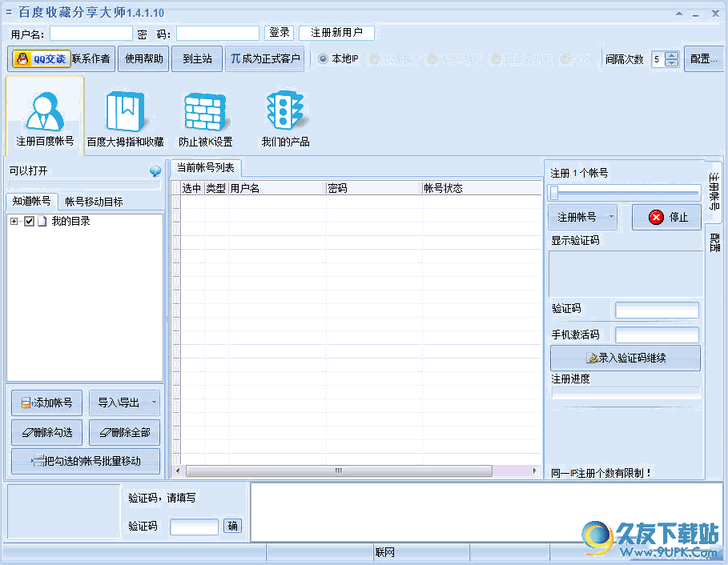Open the 注册百度帐号 module icon
Screen dimensions: 728x565
click(x=45, y=116)
